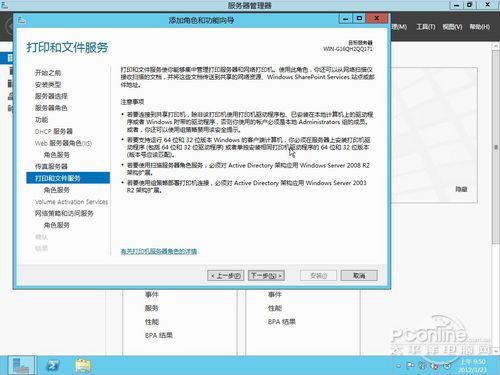Open Volume Activation Services page

72,202
